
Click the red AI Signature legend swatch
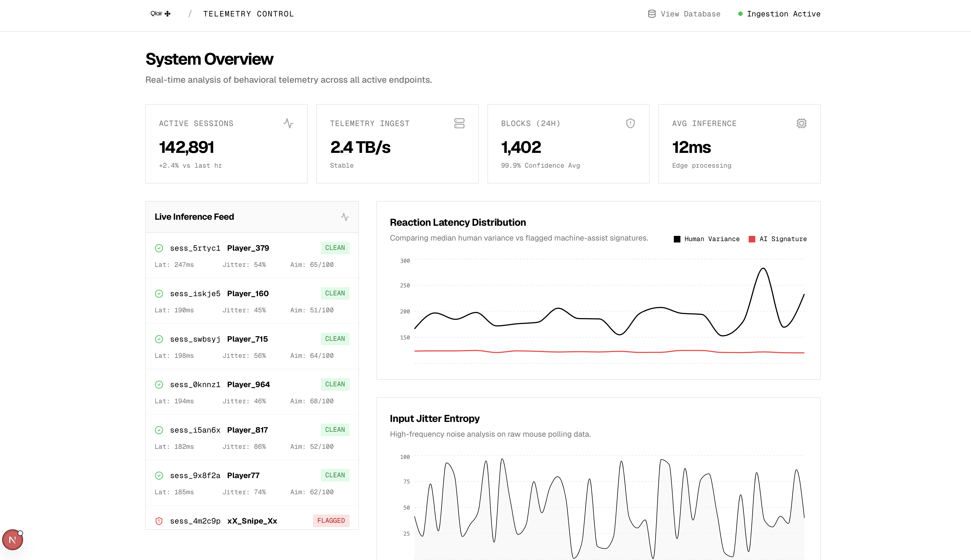pos(752,239)
